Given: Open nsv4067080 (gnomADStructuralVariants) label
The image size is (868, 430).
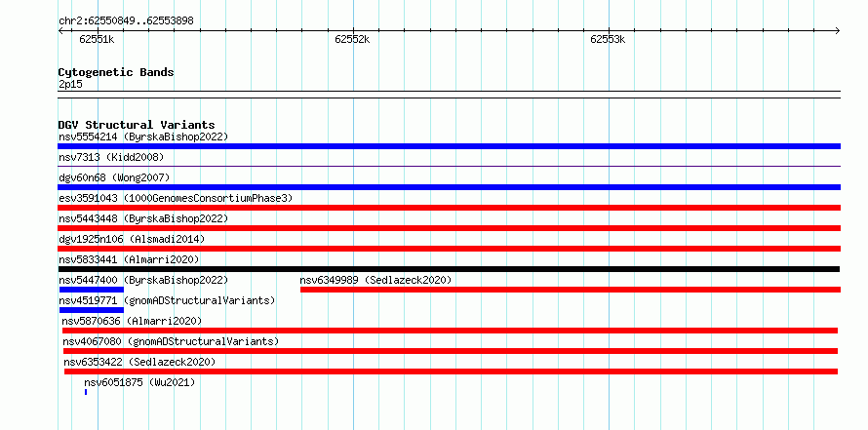Looking at the screenshot, I should [171, 341].
